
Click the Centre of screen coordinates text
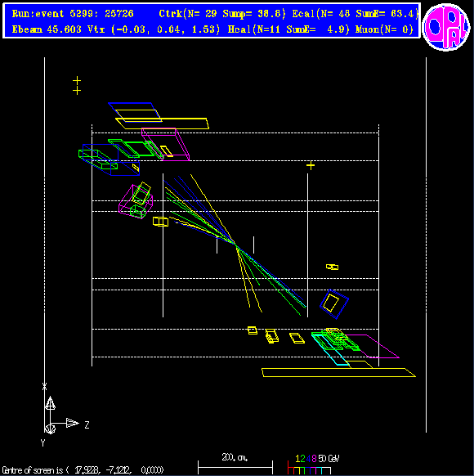click(x=83, y=470)
